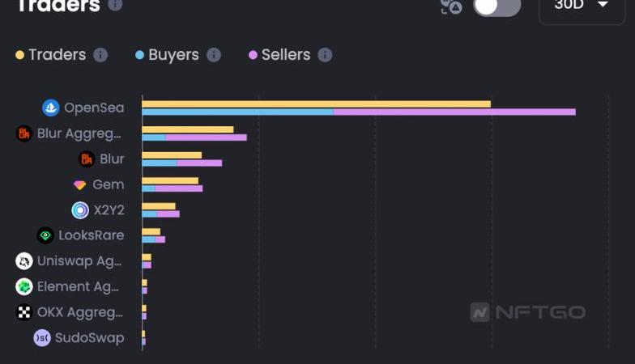Image resolution: width=635 pixels, height=364 pixels.
Task: Select the Blur Aggreg... row label
Action: coord(79,133)
